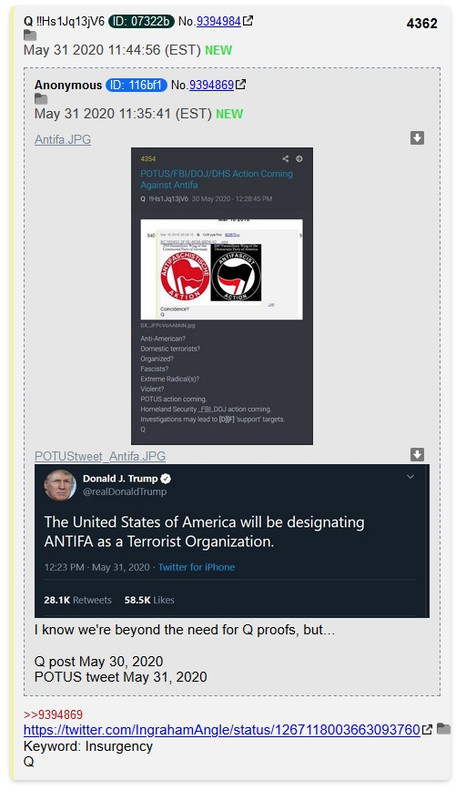Click the folder icon after the Twitter URL
The height and width of the screenshot is (800, 466).
[x=444, y=729]
